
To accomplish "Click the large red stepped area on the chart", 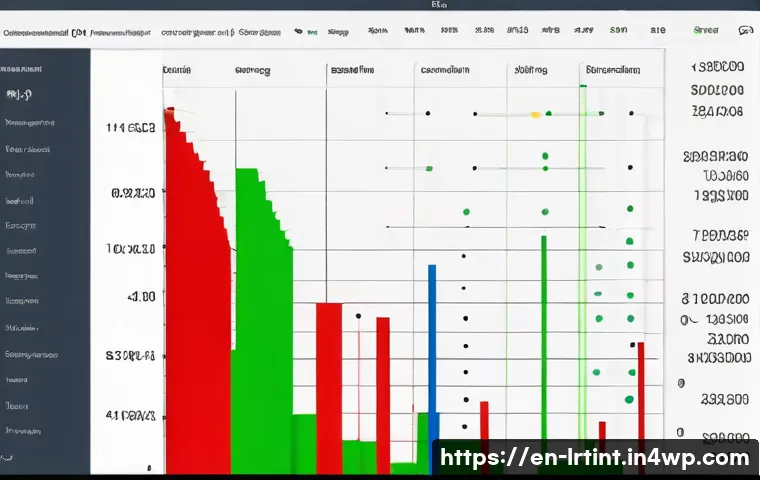I will coord(195,300).
